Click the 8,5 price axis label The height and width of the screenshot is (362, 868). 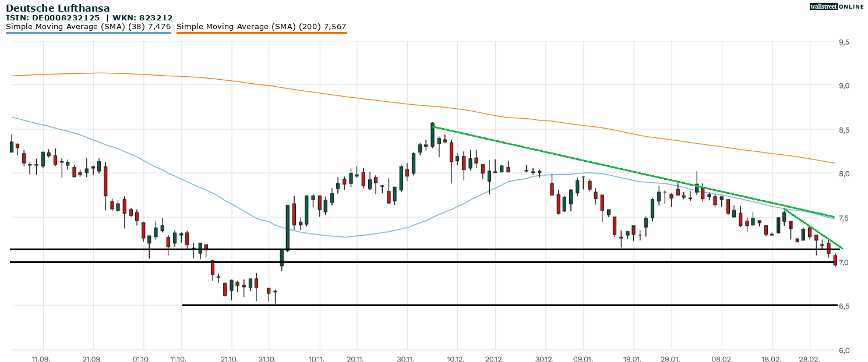coord(844,130)
